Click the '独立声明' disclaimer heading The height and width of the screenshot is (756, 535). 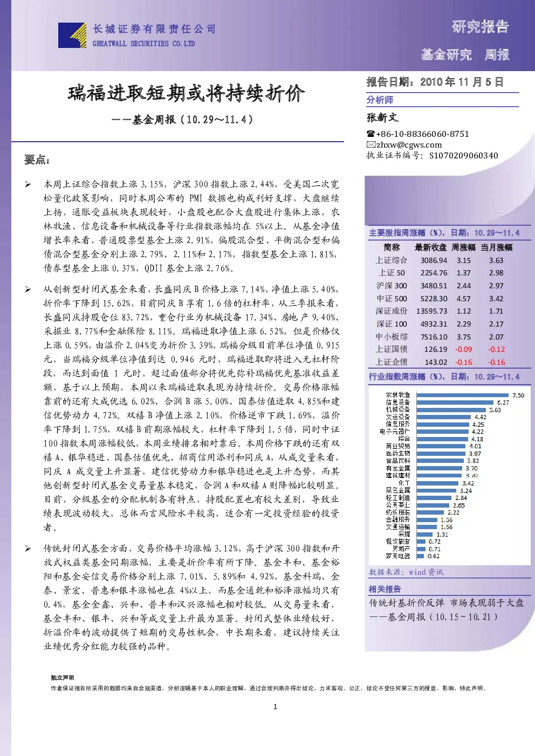point(62,677)
